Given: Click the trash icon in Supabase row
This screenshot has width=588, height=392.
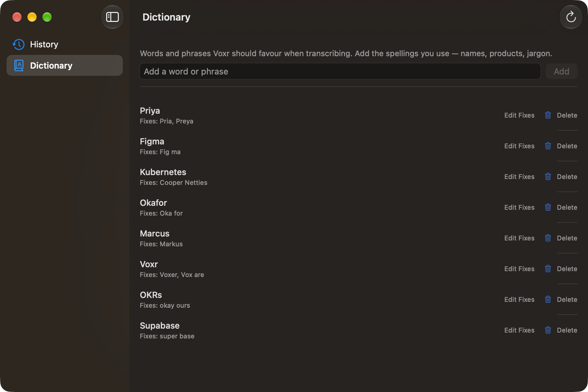Looking at the screenshot, I should (x=548, y=330).
